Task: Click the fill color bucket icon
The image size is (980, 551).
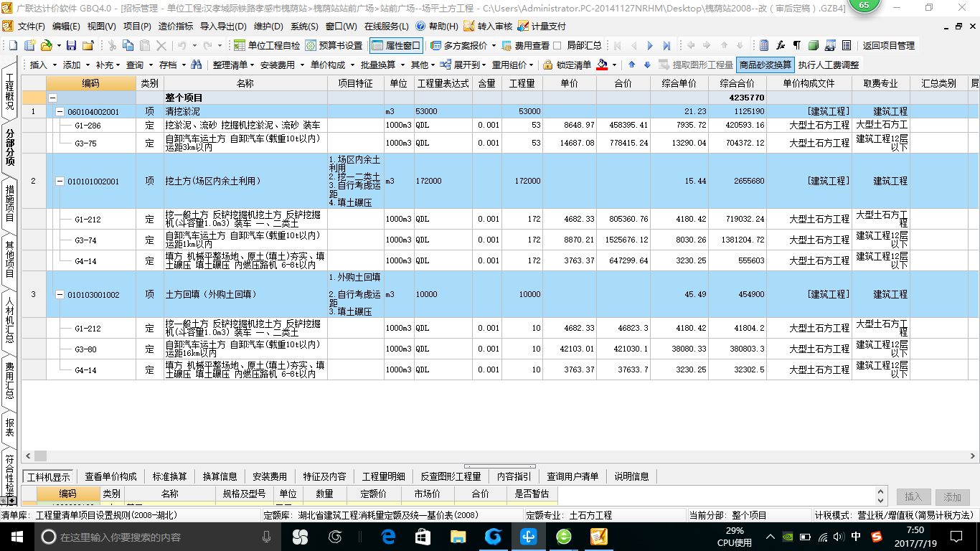Action: (x=602, y=65)
